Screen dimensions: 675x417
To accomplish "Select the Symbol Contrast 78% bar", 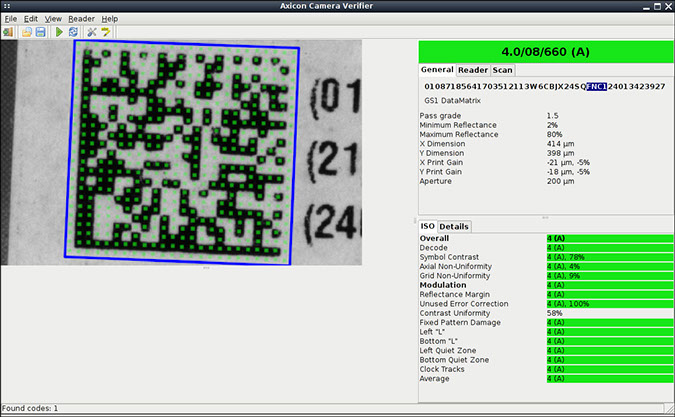I will tap(610, 257).
